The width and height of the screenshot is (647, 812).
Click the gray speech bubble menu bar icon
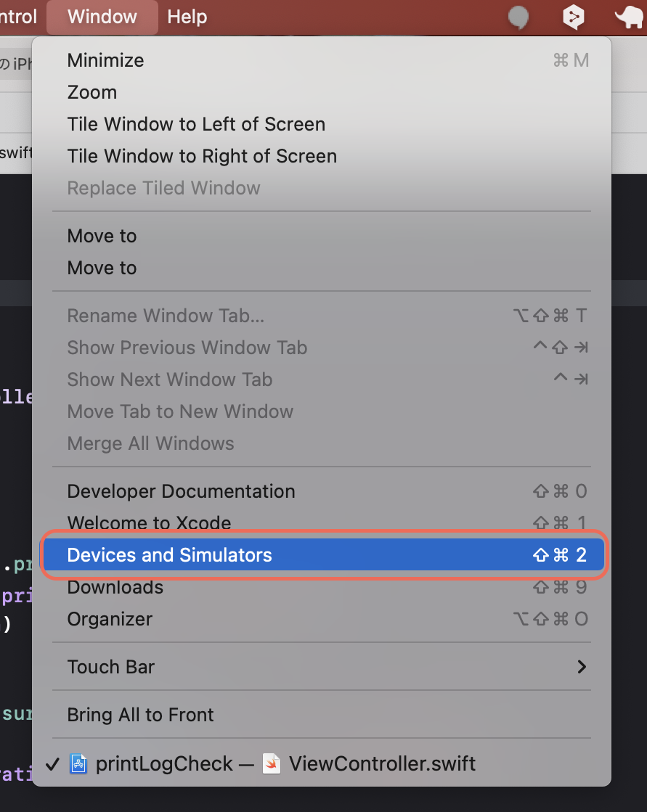pos(518,17)
